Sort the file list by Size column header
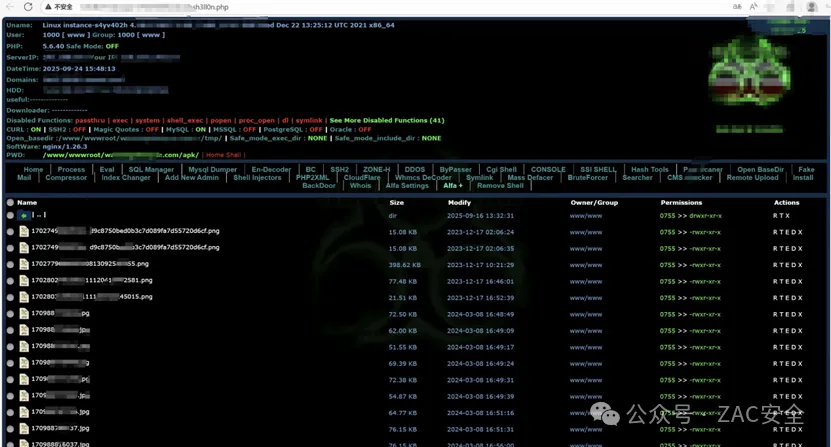This screenshot has width=831, height=447. pos(396,203)
